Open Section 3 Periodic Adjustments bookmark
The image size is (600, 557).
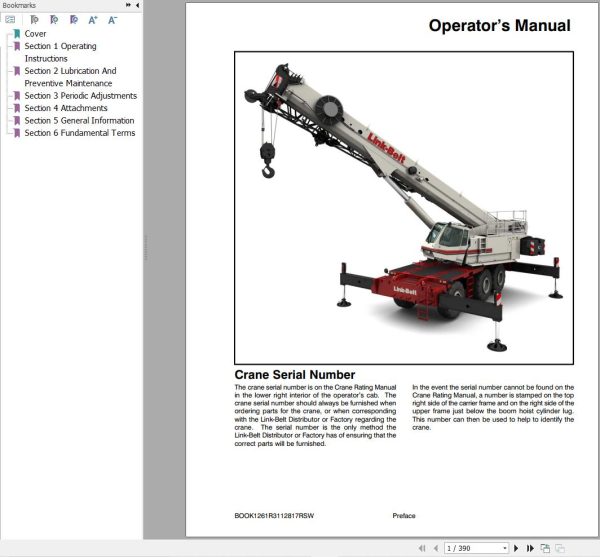[81, 96]
